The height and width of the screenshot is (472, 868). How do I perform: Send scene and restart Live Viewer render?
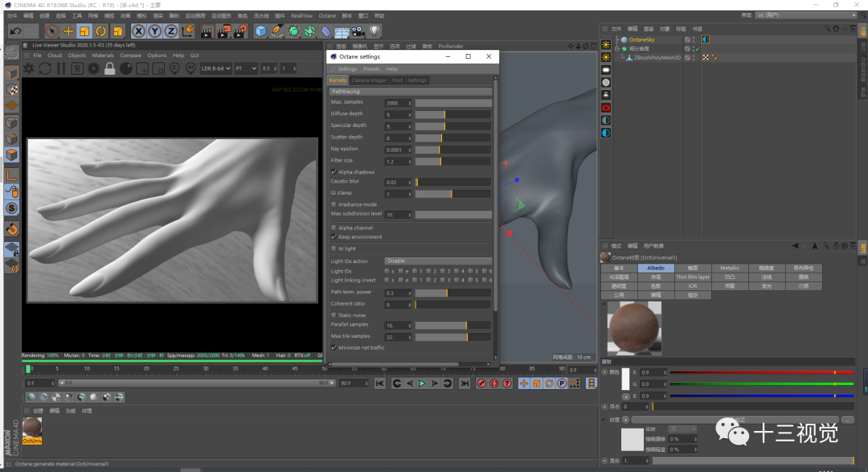pyautogui.click(x=29, y=68)
